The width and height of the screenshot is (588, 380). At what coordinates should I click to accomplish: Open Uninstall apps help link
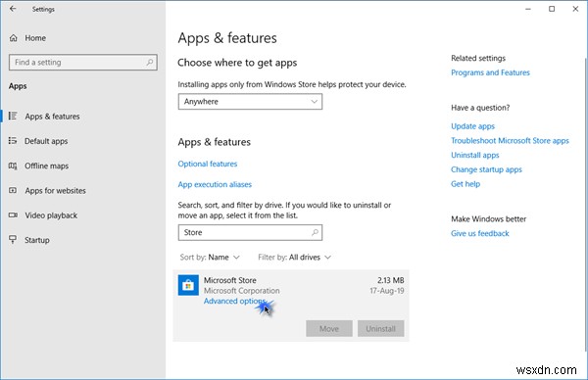tap(474, 155)
